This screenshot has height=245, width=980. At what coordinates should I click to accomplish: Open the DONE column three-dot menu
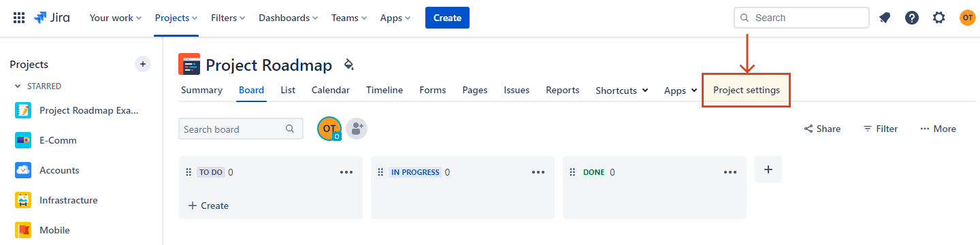click(x=730, y=172)
